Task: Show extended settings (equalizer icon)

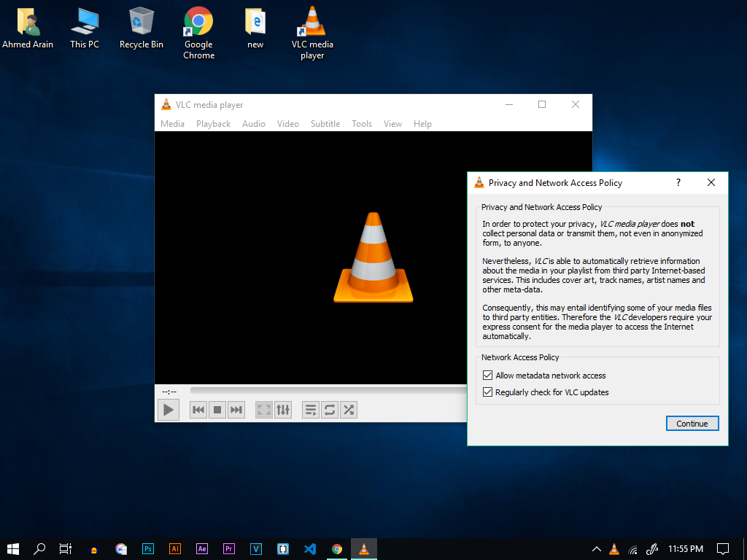Action: [x=283, y=410]
